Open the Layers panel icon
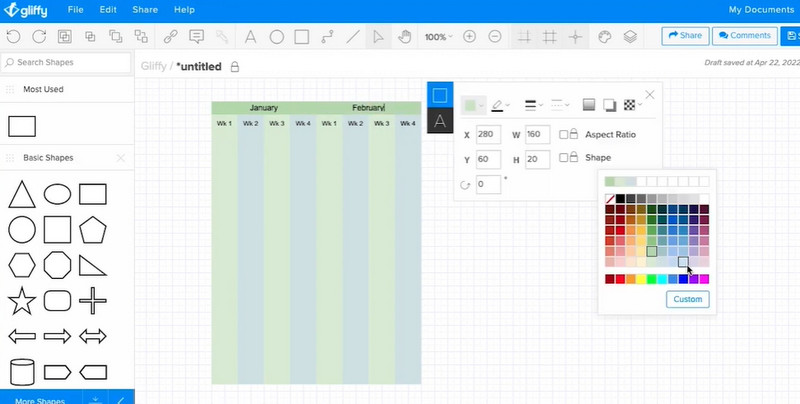 pyautogui.click(x=630, y=37)
